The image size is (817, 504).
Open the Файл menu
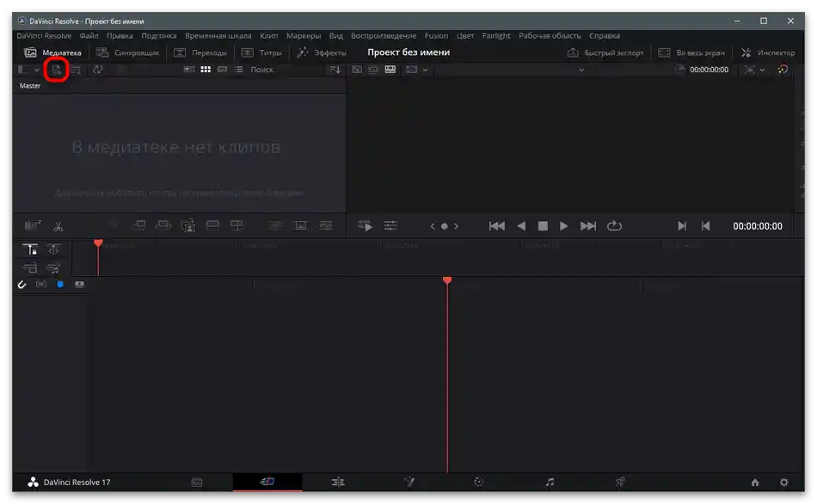pos(89,36)
